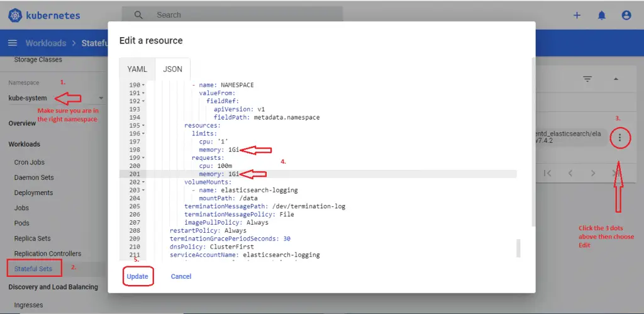
Task: Click the Kubernetes logo icon
Action: pyautogui.click(x=15, y=16)
